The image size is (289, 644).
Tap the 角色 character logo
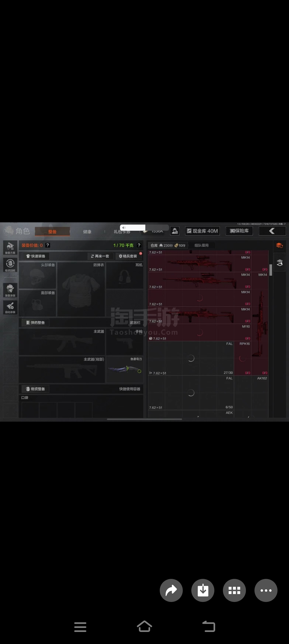17,231
